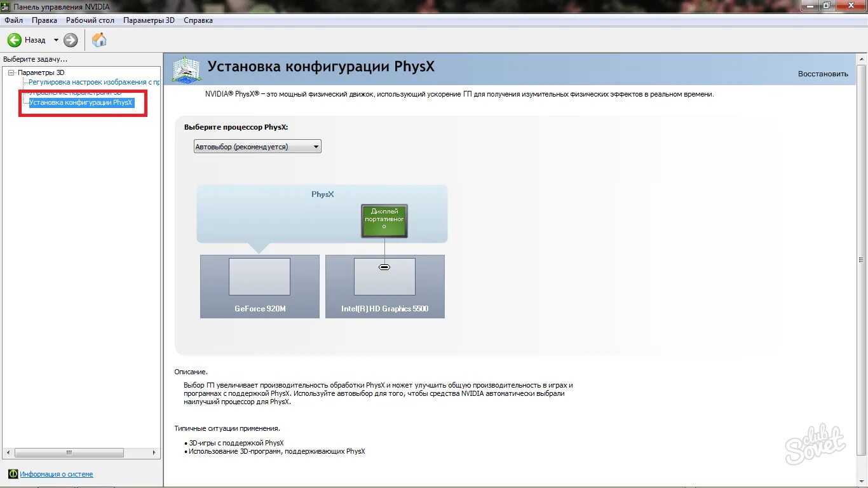868x488 pixels.
Task: Open the Файл menu
Action: [x=13, y=20]
